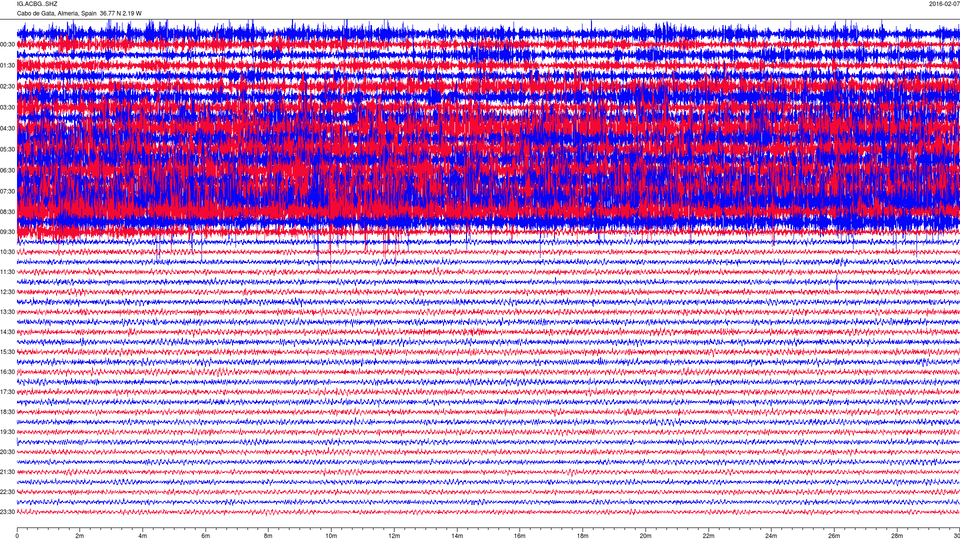Image resolution: width=960 pixels, height=540 pixels.
Task: Click the 03:30 time row label
Action: [7, 108]
